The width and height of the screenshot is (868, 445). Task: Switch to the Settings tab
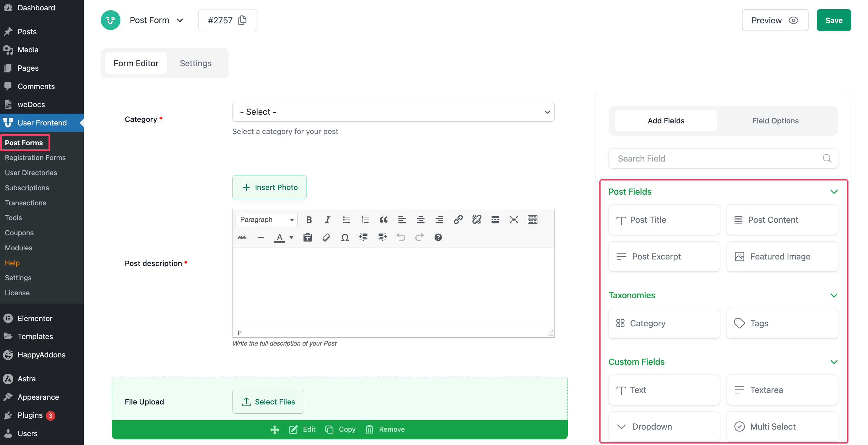196,63
